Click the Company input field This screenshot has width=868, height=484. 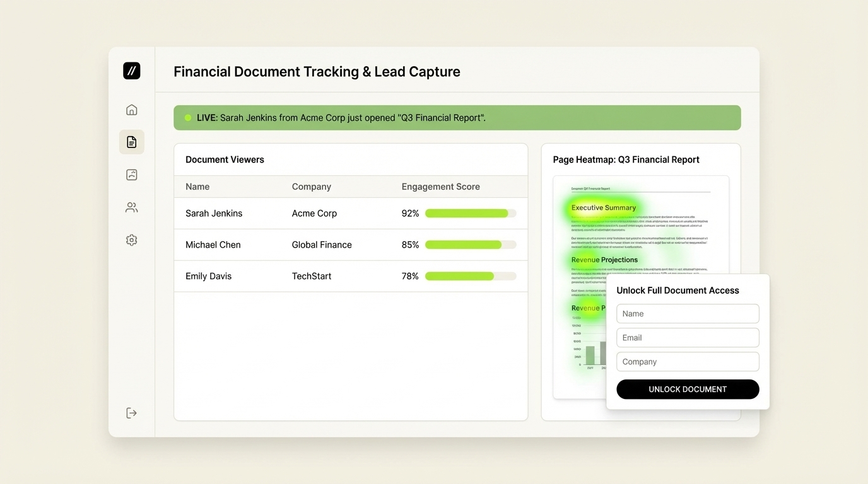(688, 361)
